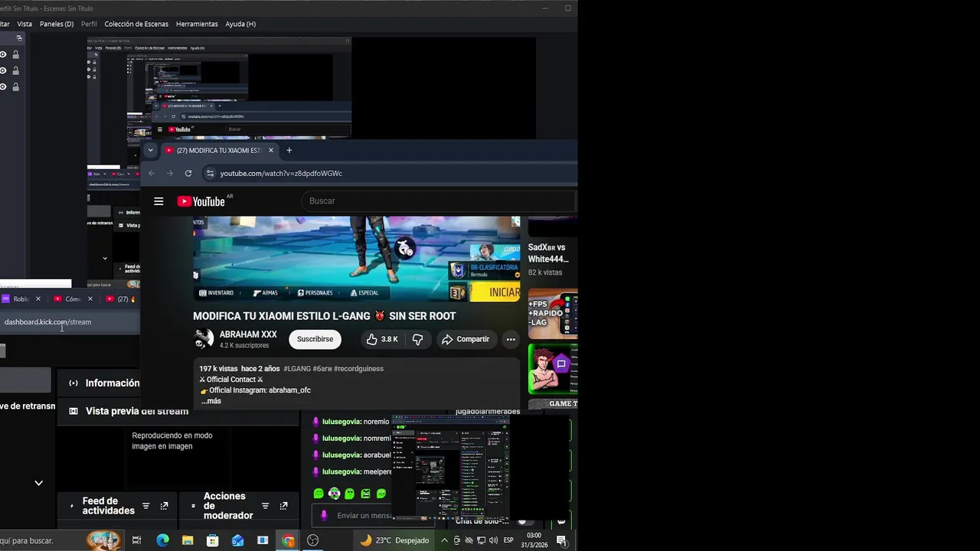
Task: Open the ABRAHAM XXX channel name link
Action: (x=248, y=334)
